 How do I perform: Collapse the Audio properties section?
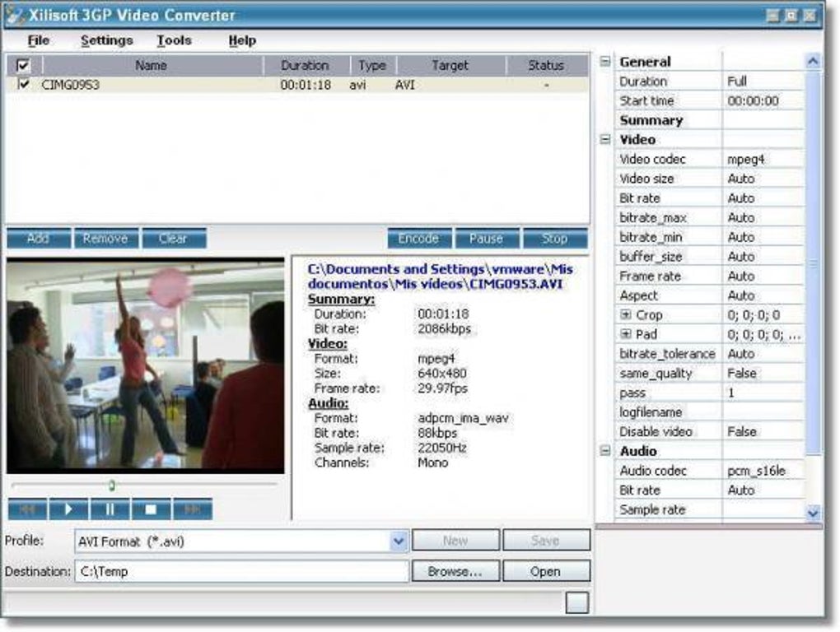pos(604,451)
